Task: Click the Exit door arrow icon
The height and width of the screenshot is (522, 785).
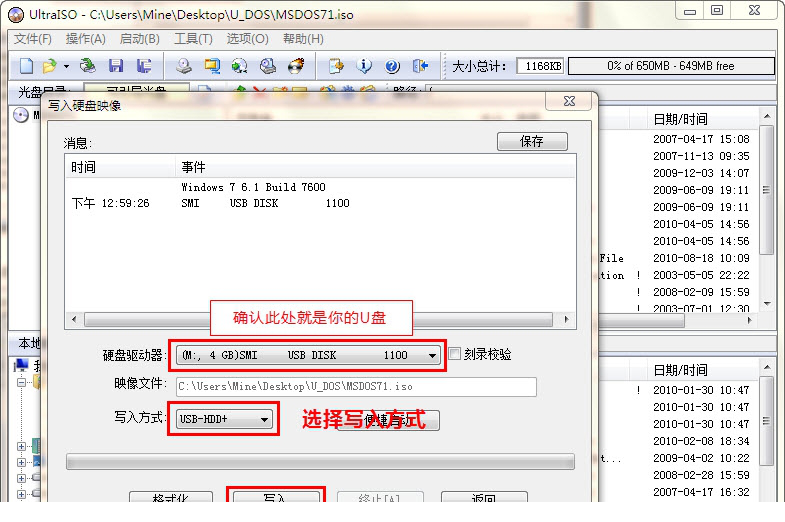Action: 421,66
